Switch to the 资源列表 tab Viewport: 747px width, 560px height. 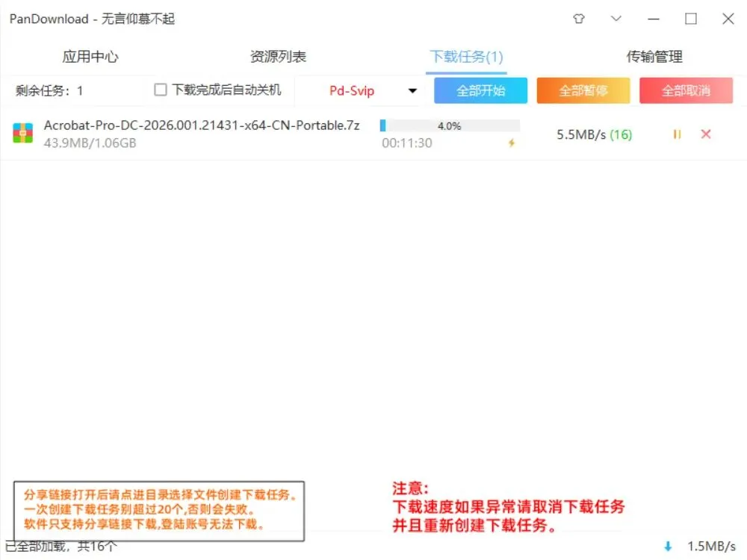(278, 57)
